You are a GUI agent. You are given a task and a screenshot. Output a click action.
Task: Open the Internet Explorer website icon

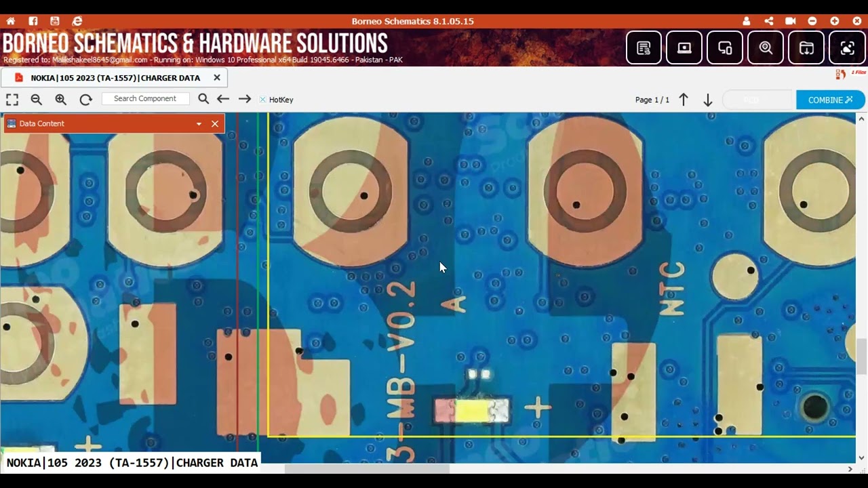point(77,21)
